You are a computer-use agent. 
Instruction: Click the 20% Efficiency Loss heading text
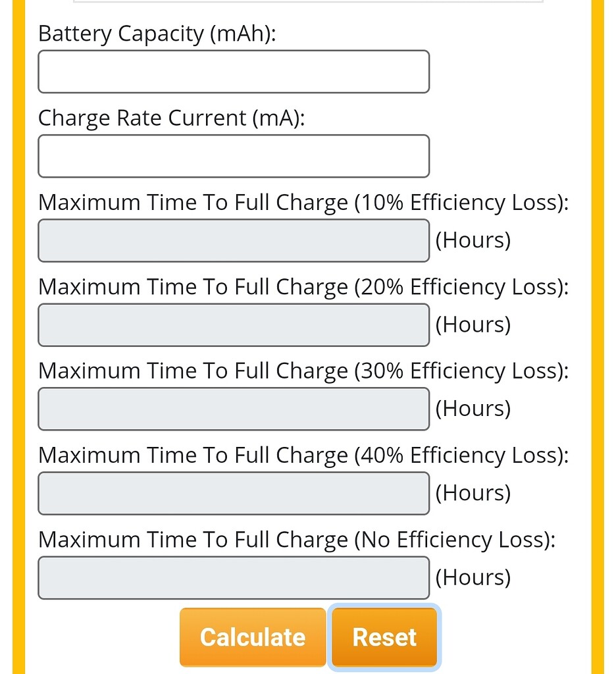pyautogui.click(x=303, y=286)
